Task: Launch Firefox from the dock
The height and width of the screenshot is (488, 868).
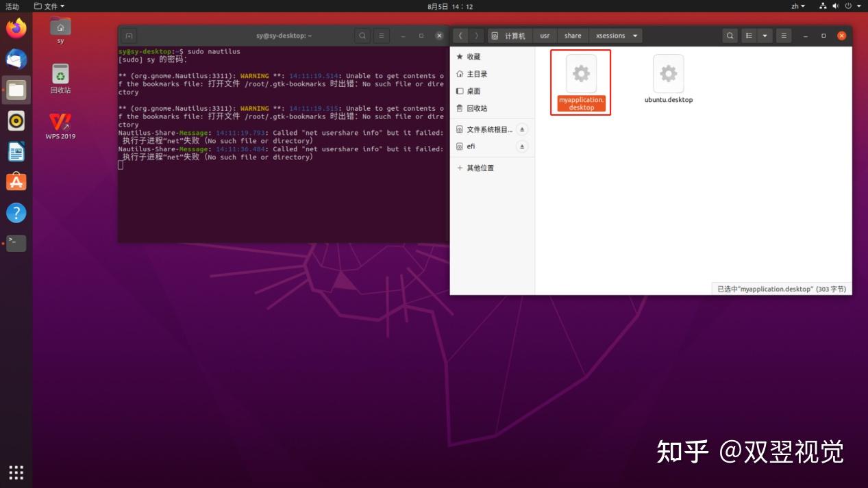Action: 15,28
